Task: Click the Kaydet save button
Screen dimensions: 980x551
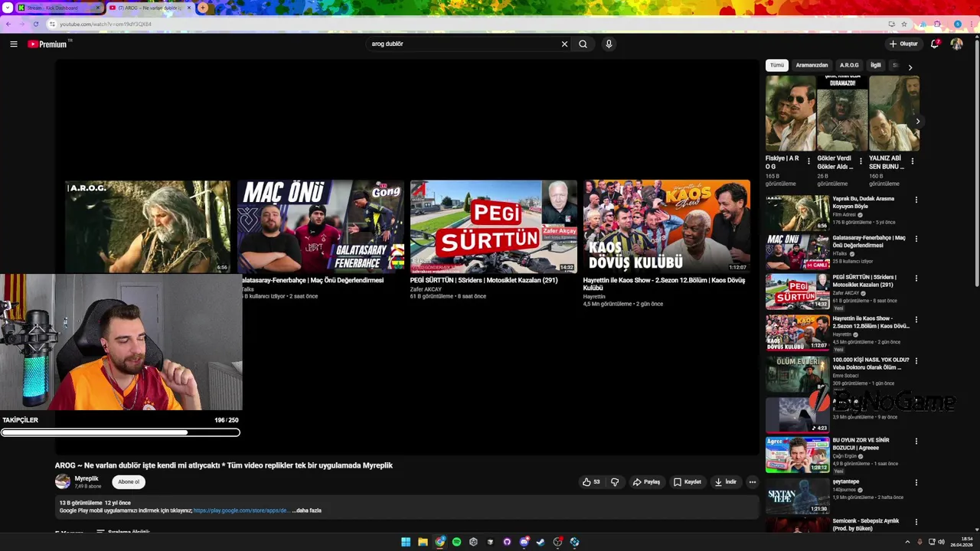Action: pyautogui.click(x=687, y=482)
